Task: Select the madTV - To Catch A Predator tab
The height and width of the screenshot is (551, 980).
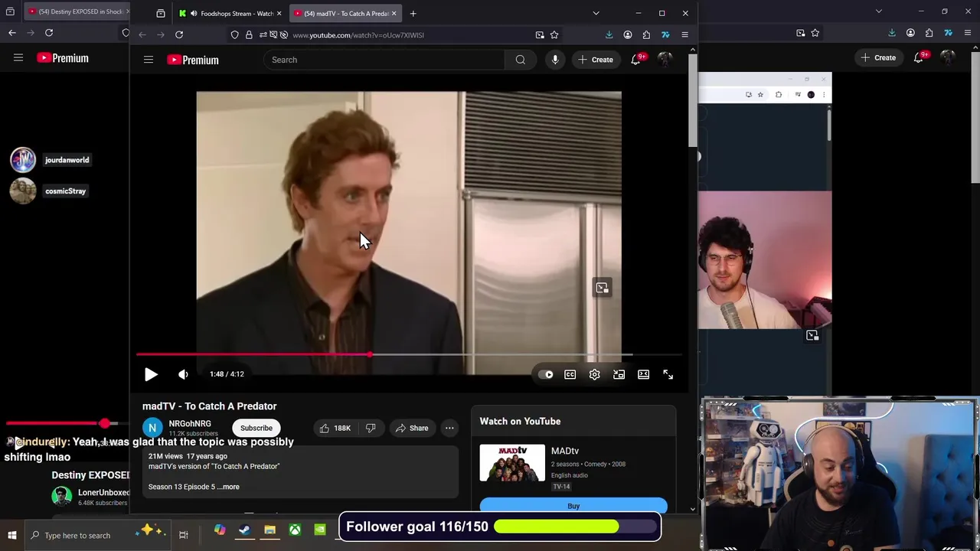Action: coord(345,13)
